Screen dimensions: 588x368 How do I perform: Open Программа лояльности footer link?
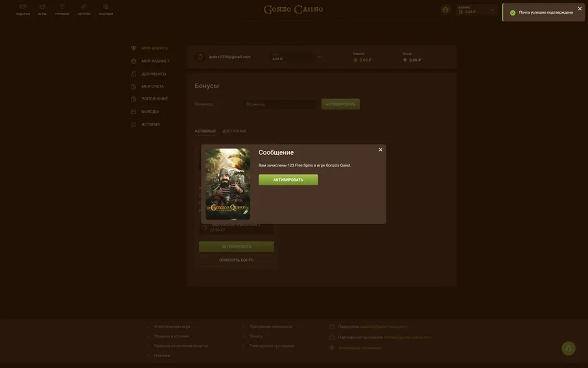[x=271, y=327]
